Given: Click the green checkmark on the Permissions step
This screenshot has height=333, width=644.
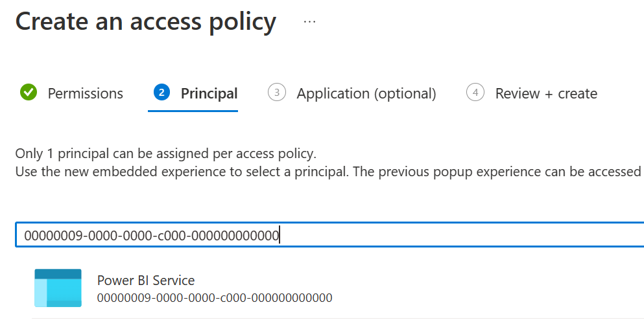Looking at the screenshot, I should (x=29, y=93).
